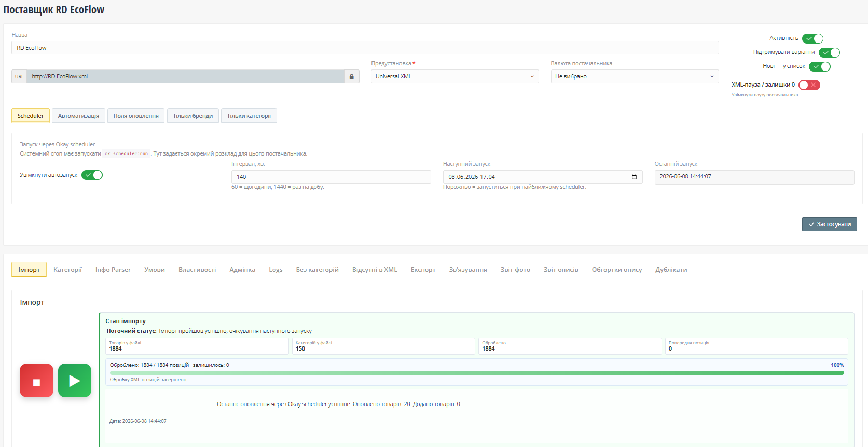The image size is (868, 447).
Task: Open the Умови tab
Action: 155,270
